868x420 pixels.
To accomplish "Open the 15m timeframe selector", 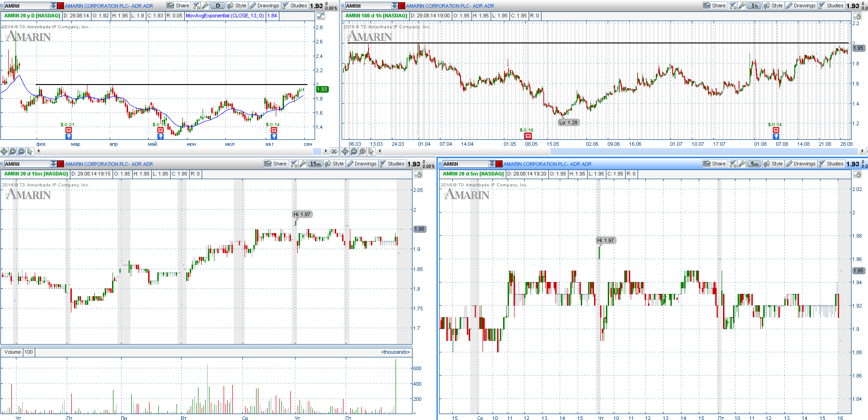I will coord(315,164).
